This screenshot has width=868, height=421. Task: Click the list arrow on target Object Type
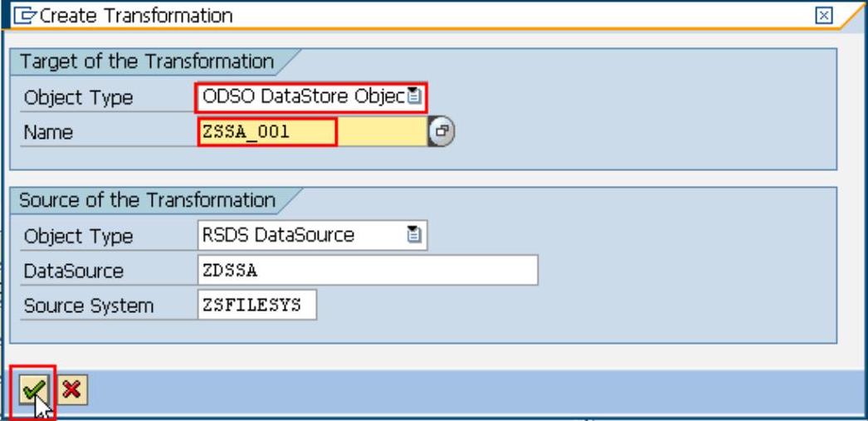[x=415, y=98]
